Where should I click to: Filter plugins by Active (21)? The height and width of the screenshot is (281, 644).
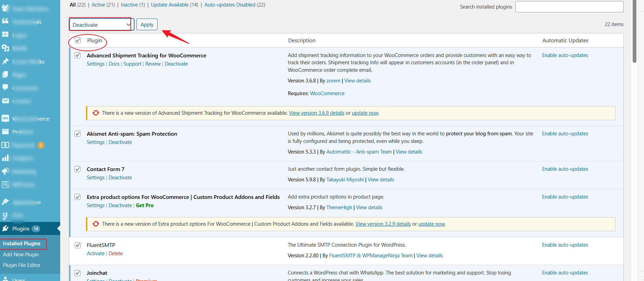click(x=103, y=5)
